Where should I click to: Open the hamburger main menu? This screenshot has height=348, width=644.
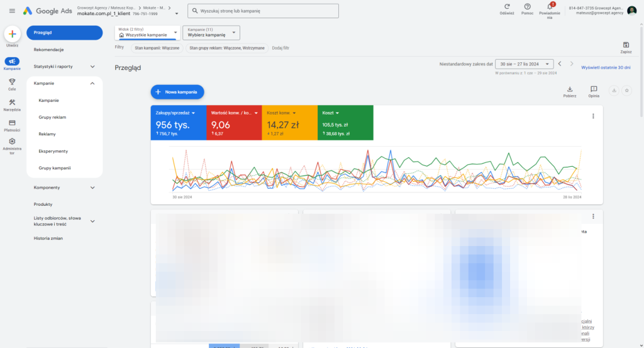(x=12, y=11)
